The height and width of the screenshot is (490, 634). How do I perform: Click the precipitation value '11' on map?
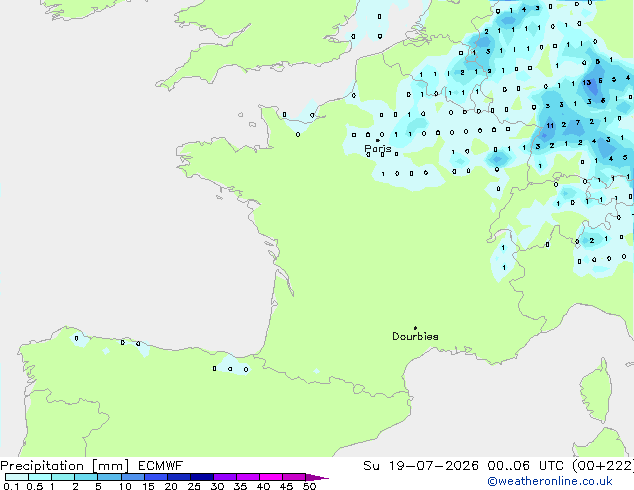pos(550,125)
